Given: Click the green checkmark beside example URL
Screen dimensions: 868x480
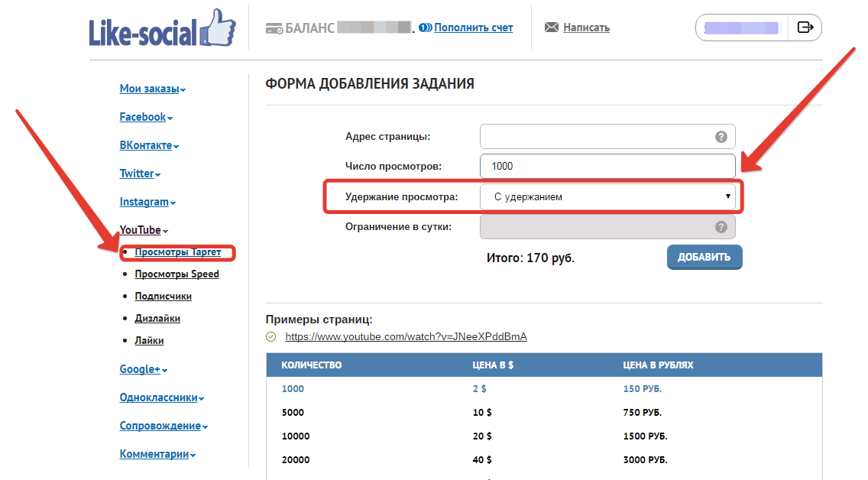Looking at the screenshot, I should pos(270,336).
